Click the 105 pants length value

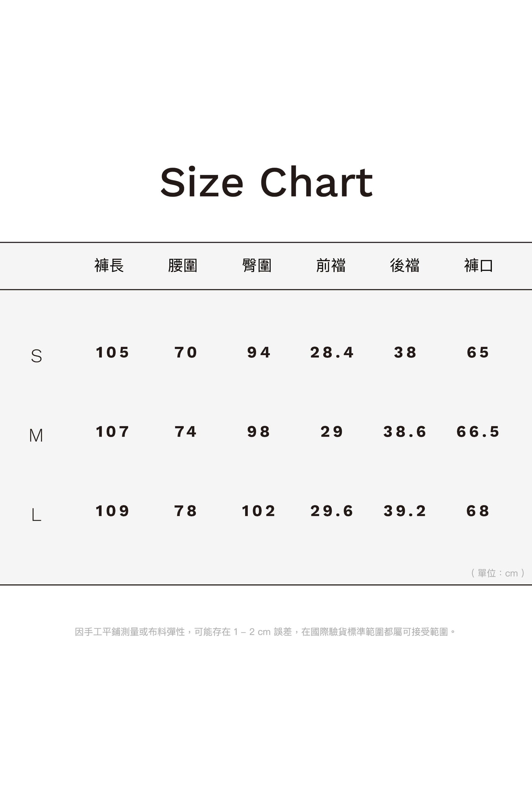[112, 353]
